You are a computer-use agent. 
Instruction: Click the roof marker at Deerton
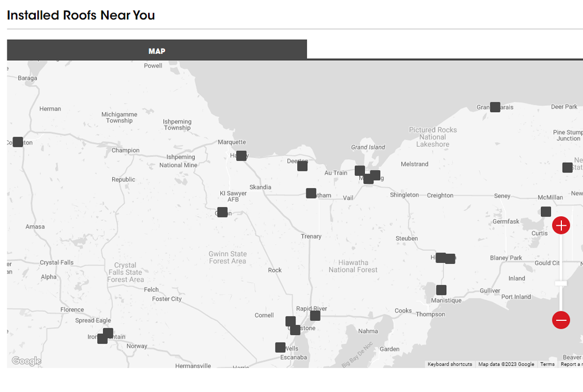tap(302, 166)
